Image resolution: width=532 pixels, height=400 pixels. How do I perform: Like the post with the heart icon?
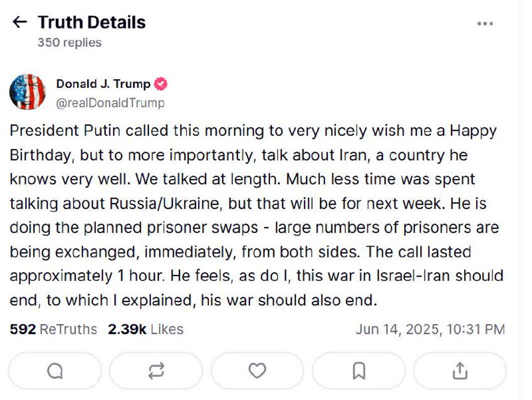(257, 371)
